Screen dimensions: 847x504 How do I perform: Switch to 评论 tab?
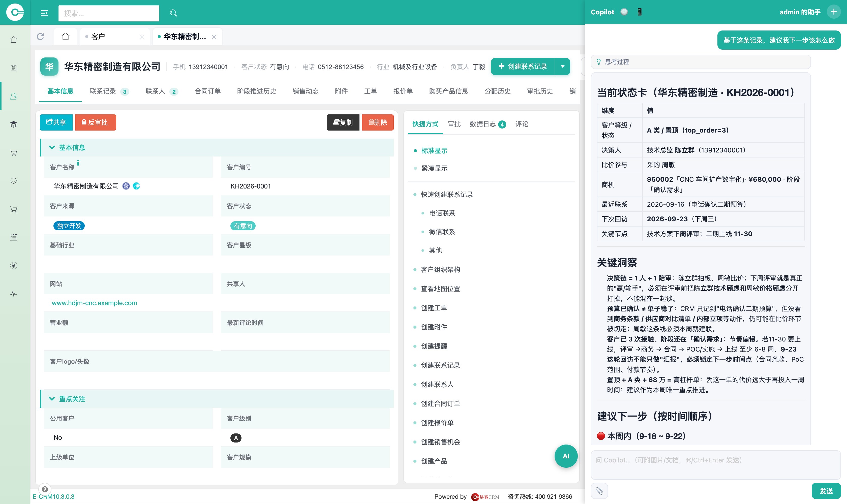pos(522,124)
